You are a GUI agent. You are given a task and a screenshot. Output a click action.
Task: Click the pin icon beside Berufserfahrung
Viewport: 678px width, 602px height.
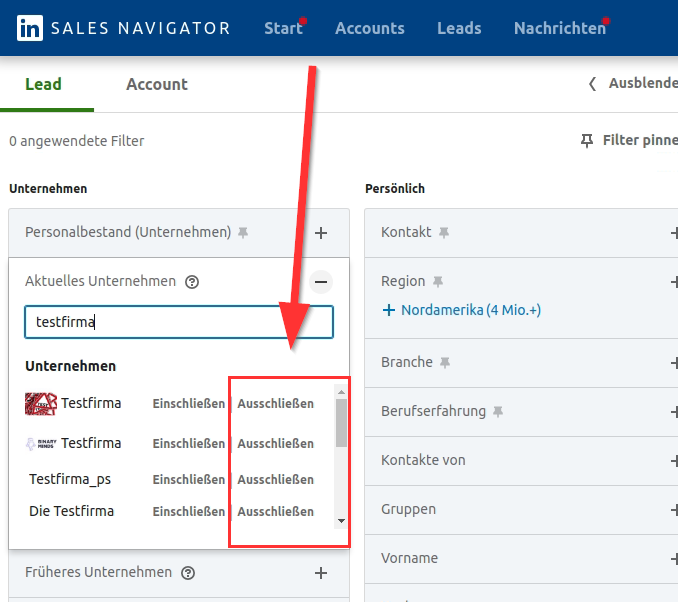(x=498, y=412)
